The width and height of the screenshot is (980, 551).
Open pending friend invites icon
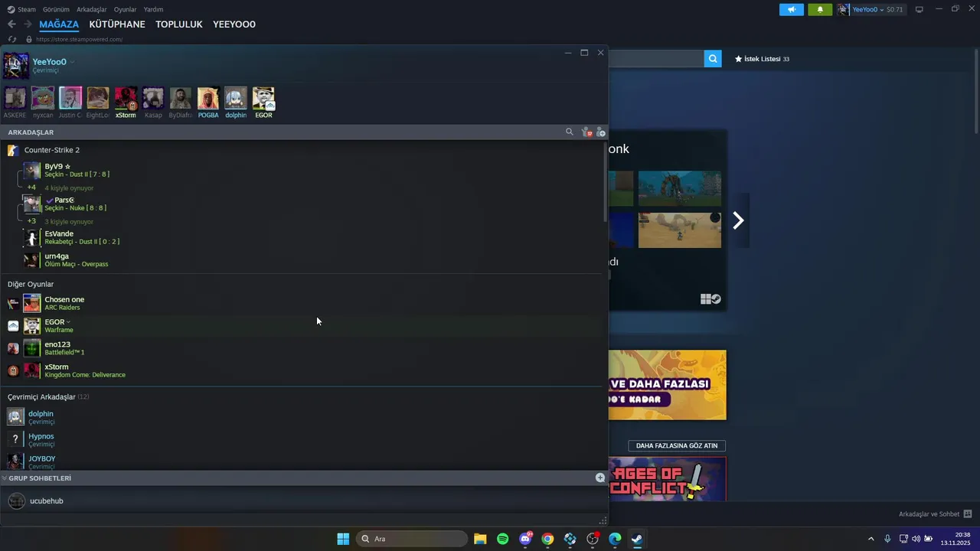[x=587, y=132]
